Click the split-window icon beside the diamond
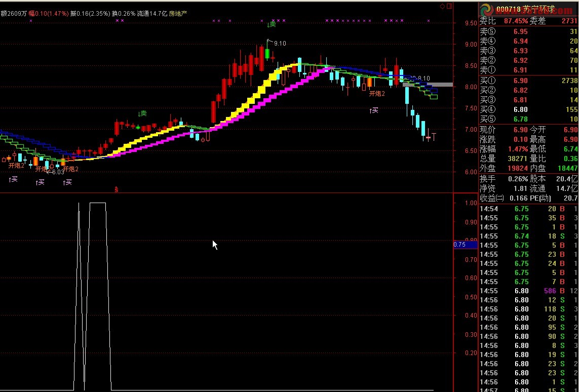Screen dimensions: 579x392 448,6
